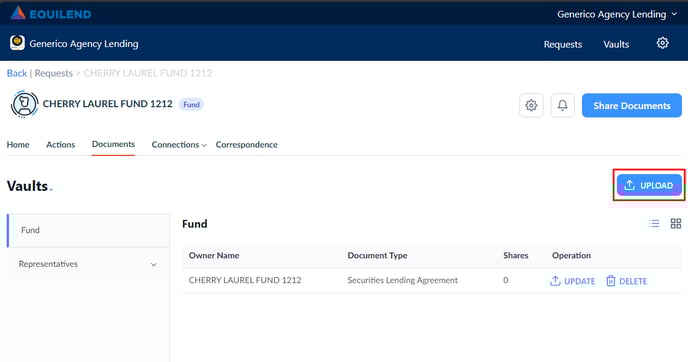
Task: Click UPDATE for Securities Lending Agreement
Action: 572,281
